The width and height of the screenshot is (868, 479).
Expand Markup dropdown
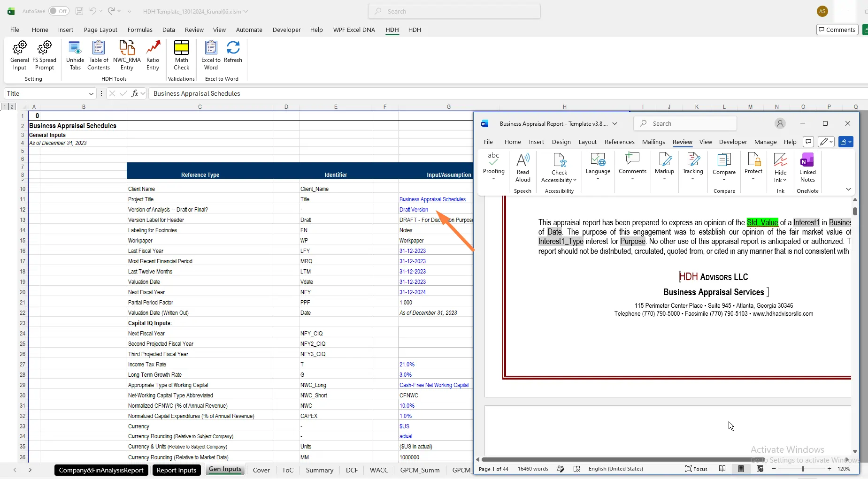click(x=664, y=179)
